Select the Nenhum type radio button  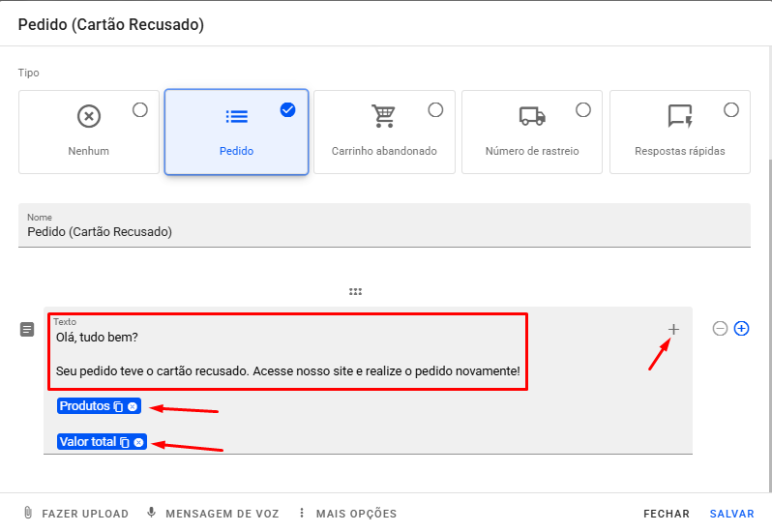click(x=139, y=110)
